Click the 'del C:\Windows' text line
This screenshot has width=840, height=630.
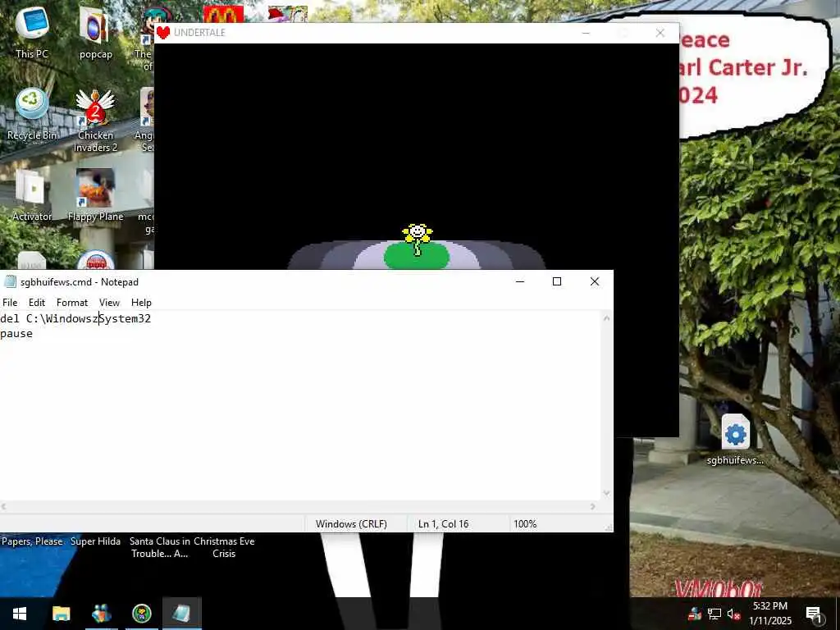click(75, 319)
